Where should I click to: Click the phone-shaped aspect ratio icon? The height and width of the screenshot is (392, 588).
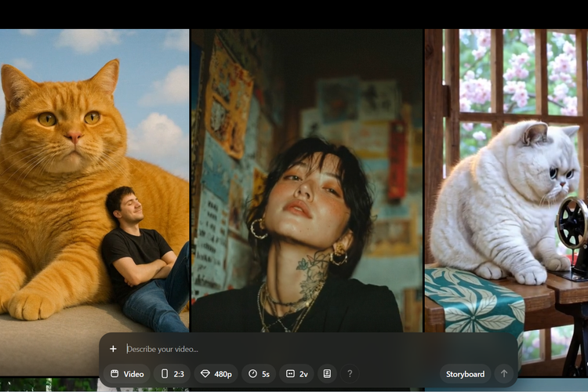click(164, 374)
